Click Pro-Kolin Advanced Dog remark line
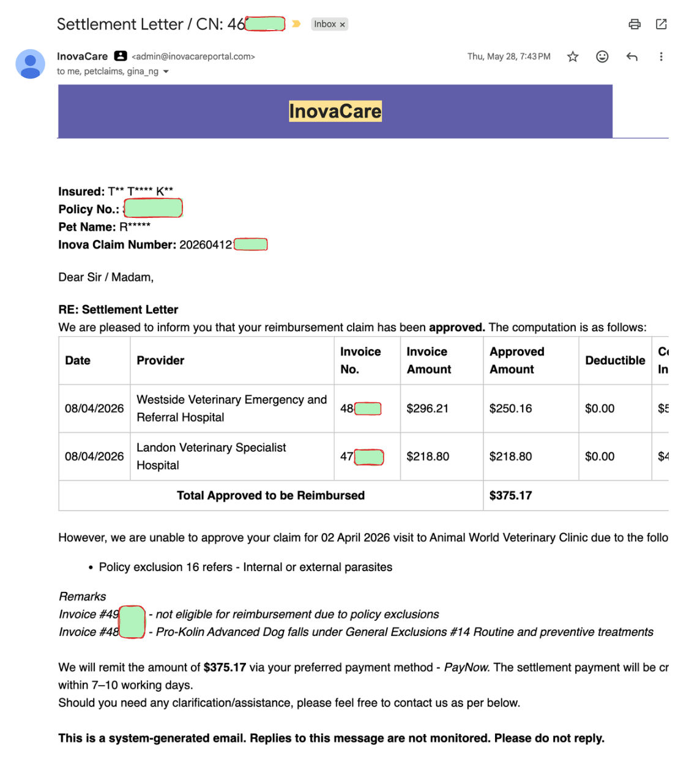700x764 pixels. click(356, 632)
